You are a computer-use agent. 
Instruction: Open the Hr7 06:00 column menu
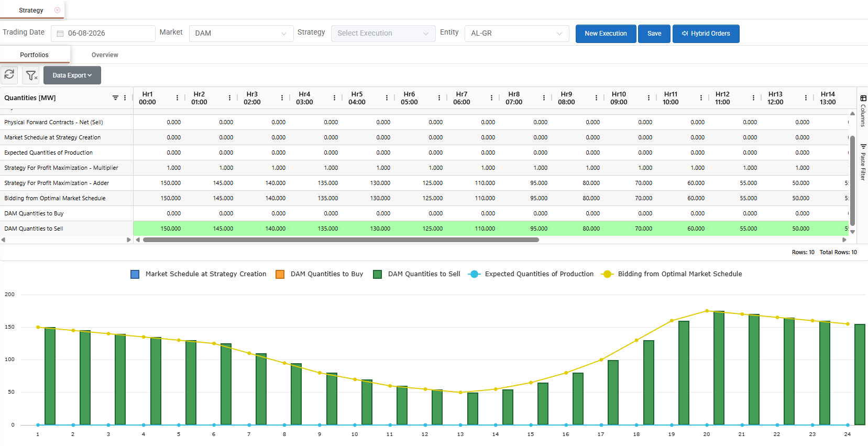click(x=491, y=98)
